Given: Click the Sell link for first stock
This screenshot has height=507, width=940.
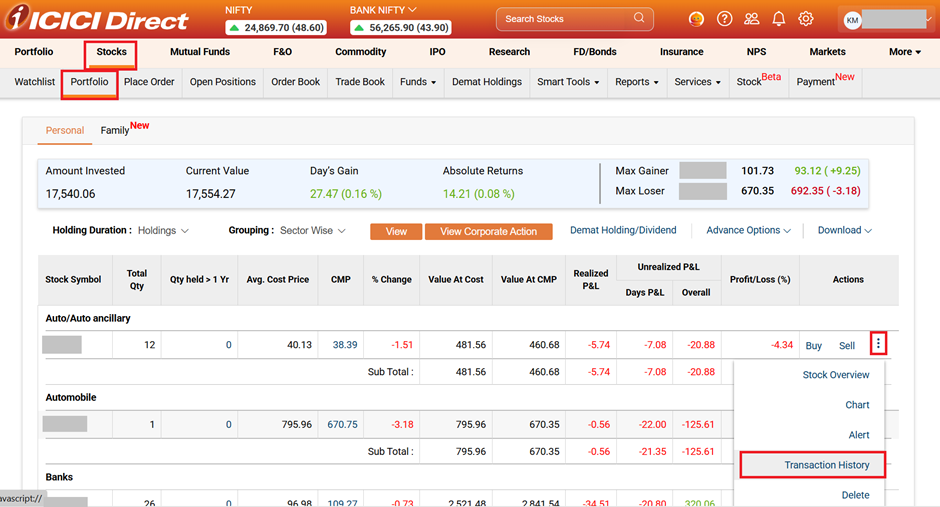Looking at the screenshot, I should 847,346.
